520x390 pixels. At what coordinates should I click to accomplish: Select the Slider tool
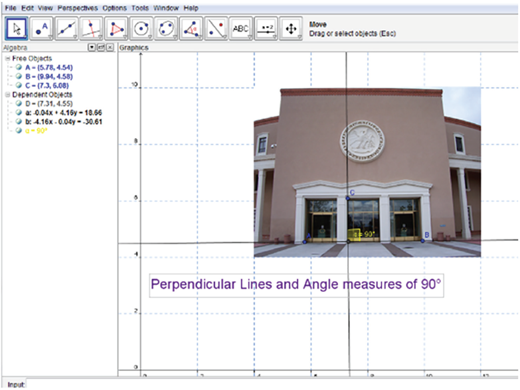coord(266,29)
